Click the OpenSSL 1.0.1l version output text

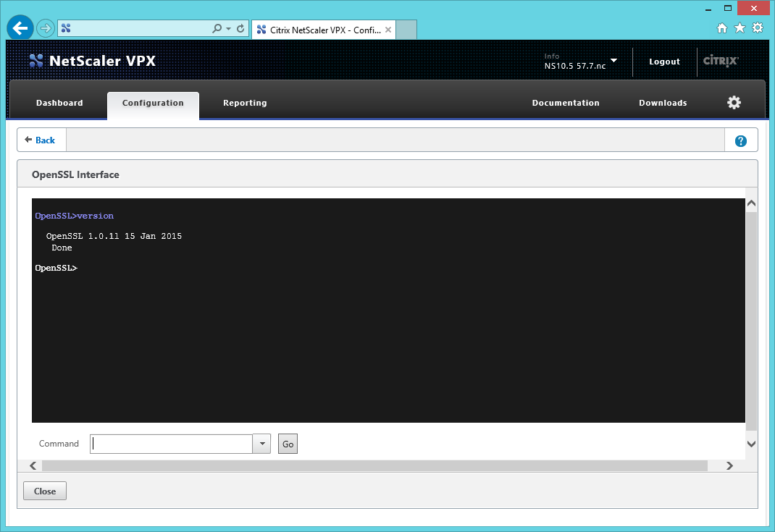[x=114, y=236]
